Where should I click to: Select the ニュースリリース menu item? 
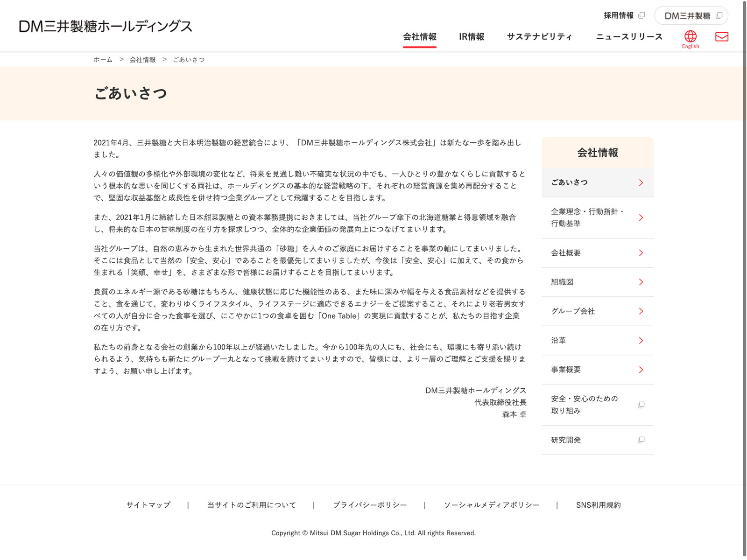pos(629,37)
